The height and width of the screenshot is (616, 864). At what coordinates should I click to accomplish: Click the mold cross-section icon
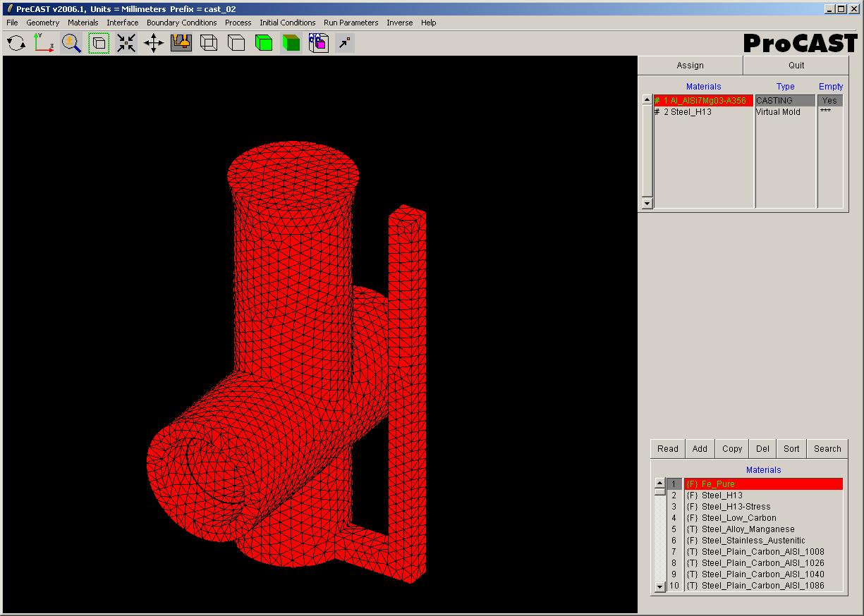tap(181, 44)
